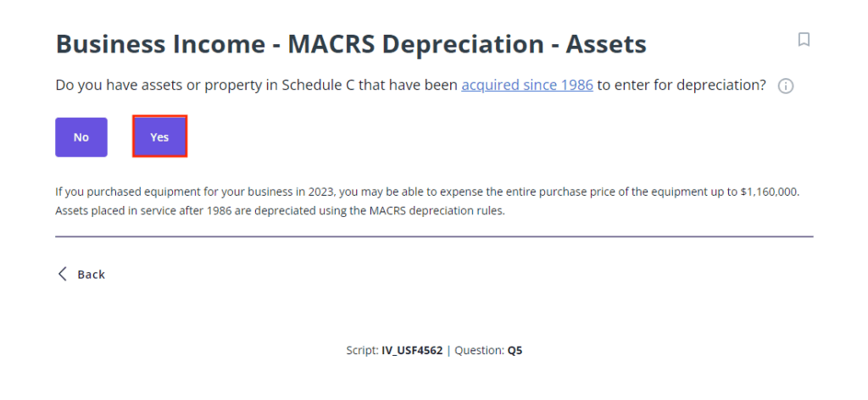Go back using the Back text link

pyautogui.click(x=91, y=275)
